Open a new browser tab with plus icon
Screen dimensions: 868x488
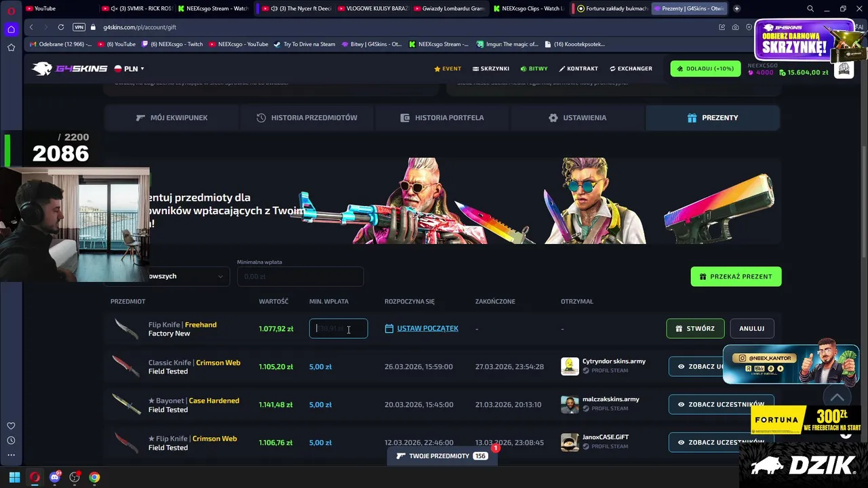(x=736, y=9)
